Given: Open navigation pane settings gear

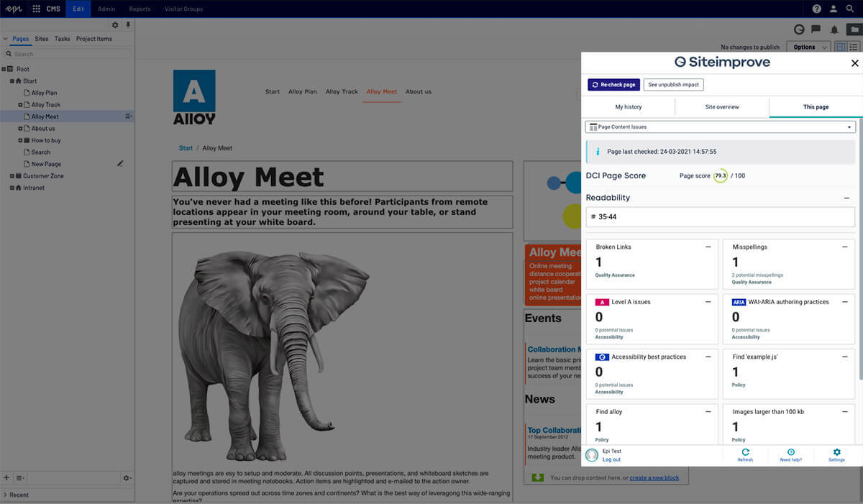Looking at the screenshot, I should (115, 25).
